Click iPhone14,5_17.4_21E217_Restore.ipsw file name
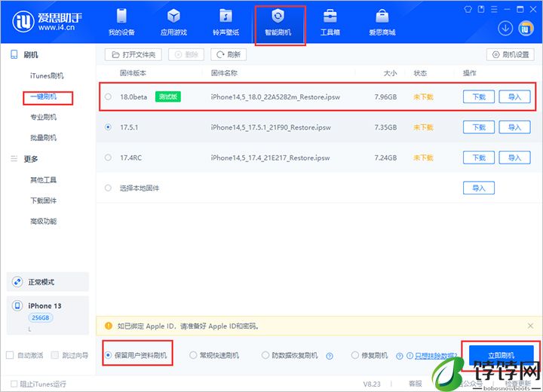543x392 pixels. click(270, 158)
